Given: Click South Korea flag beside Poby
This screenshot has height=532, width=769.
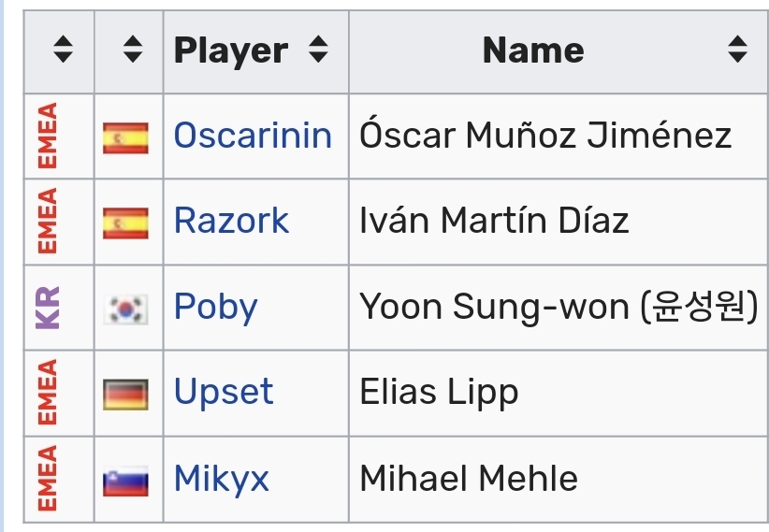Looking at the screenshot, I should click(x=125, y=309).
